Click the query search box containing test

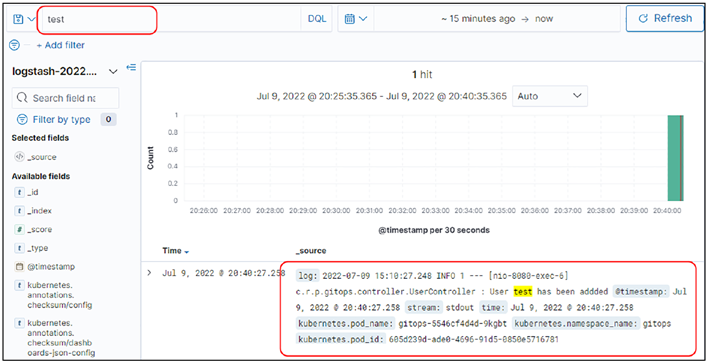coord(172,19)
